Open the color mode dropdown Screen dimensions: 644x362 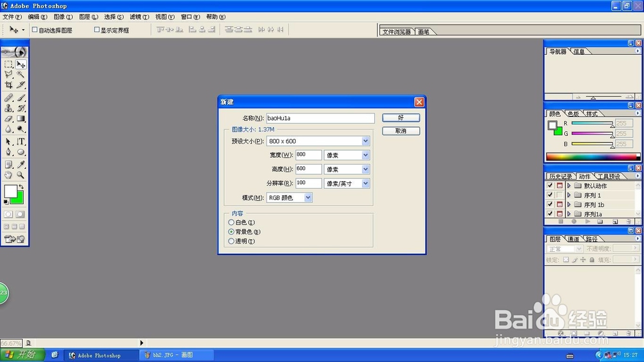(308, 198)
